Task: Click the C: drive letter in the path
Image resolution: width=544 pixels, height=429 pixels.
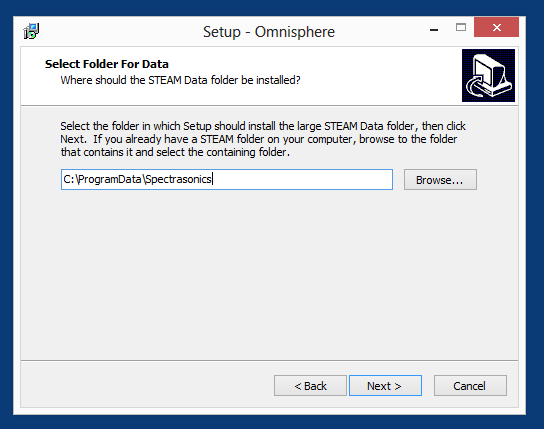Action: coord(68,179)
